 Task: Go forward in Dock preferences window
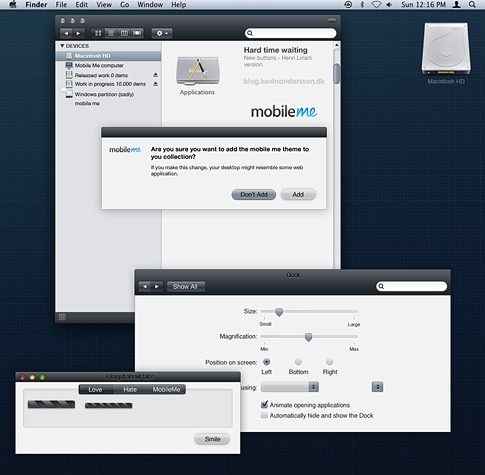(157, 286)
